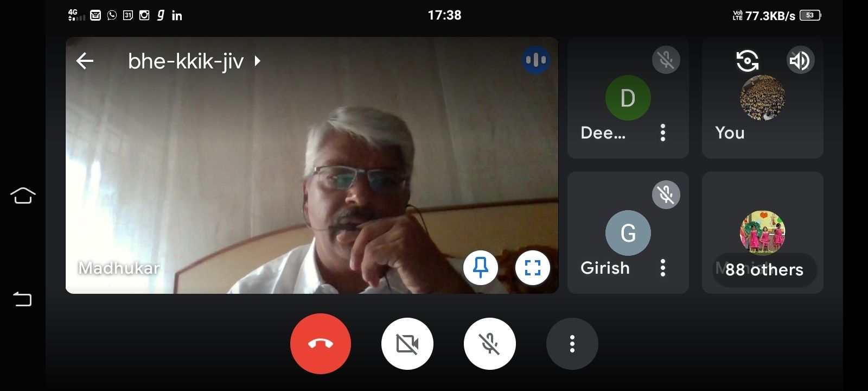
Task: Tap the muted mic icon on Girish's tile
Action: click(666, 194)
